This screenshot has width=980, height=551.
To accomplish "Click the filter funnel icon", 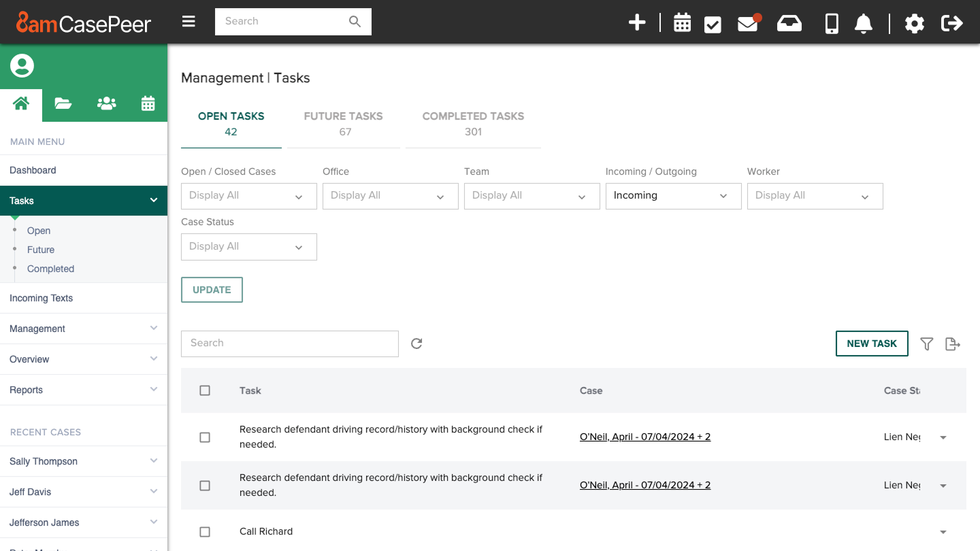I will (x=926, y=344).
